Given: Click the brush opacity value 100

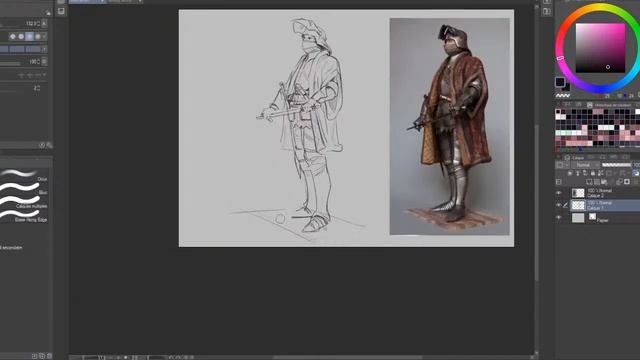Looking at the screenshot, I should click(34, 62).
